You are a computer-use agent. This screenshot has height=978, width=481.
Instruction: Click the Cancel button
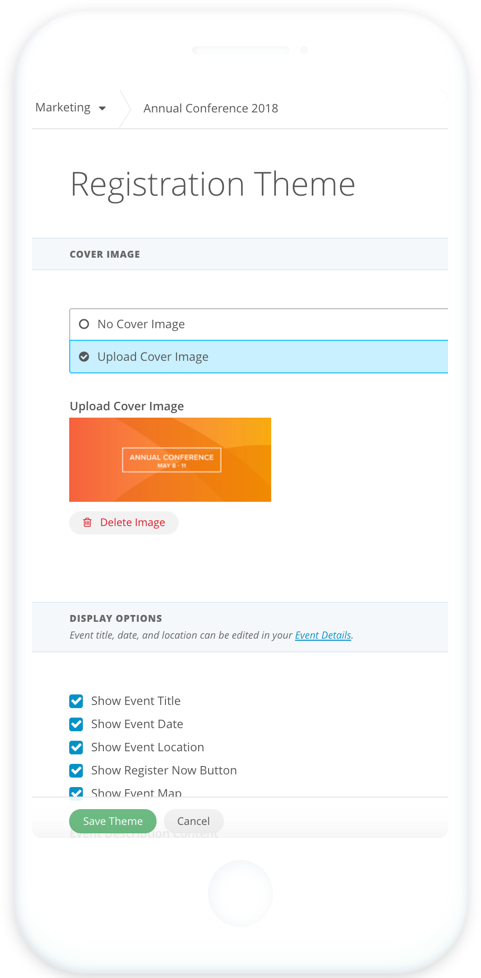point(193,821)
